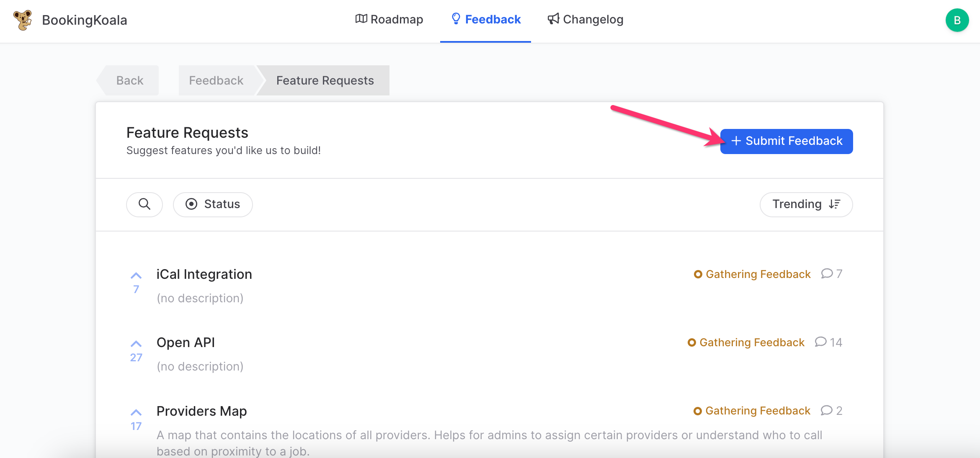
Task: Open comments on Providers Map
Action: click(831, 411)
